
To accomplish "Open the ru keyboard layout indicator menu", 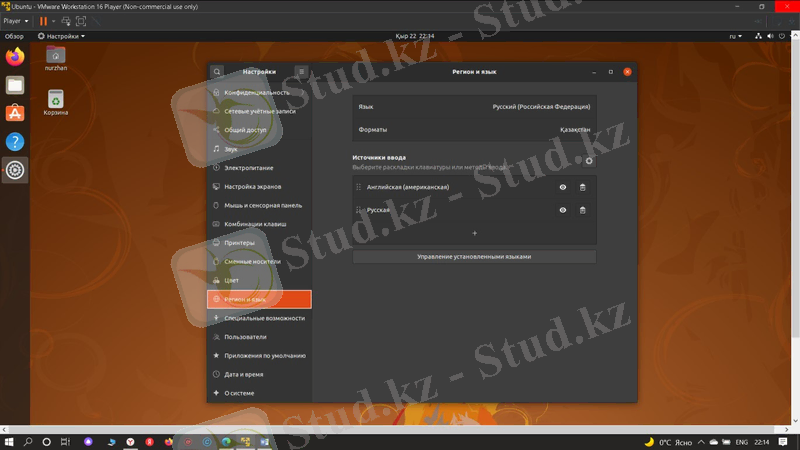I will (735, 36).
